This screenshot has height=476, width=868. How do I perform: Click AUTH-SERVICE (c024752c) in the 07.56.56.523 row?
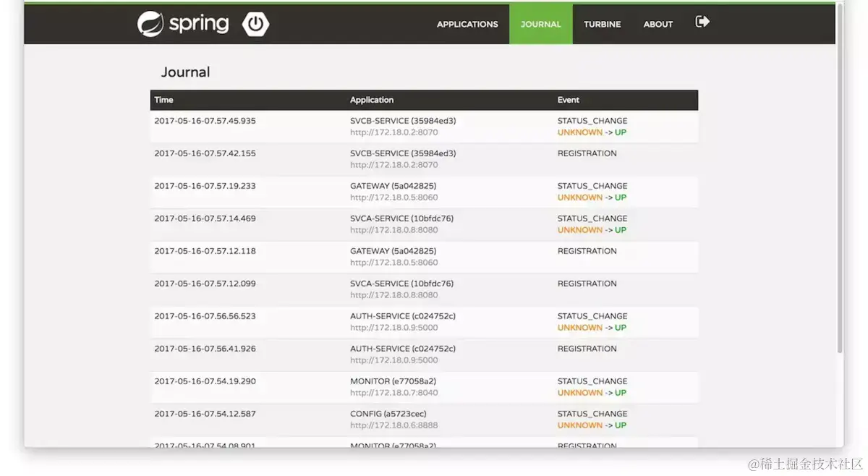click(403, 316)
